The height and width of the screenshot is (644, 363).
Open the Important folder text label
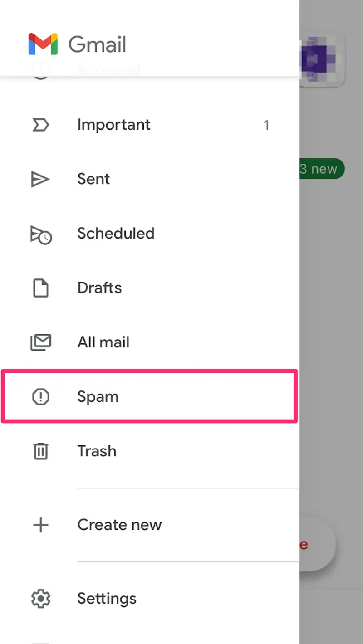[114, 125]
